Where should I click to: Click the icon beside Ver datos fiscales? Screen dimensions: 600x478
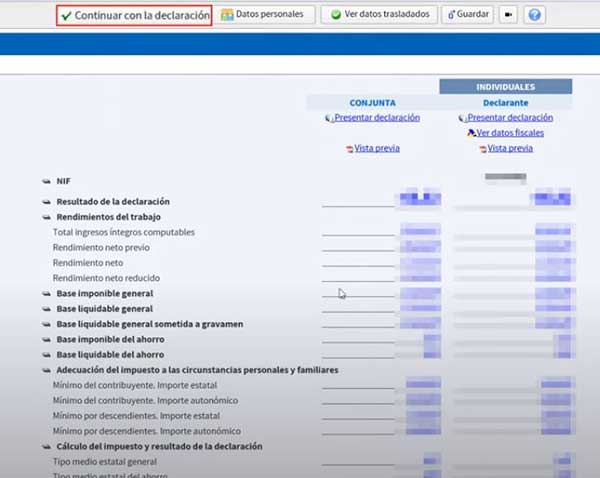471,133
